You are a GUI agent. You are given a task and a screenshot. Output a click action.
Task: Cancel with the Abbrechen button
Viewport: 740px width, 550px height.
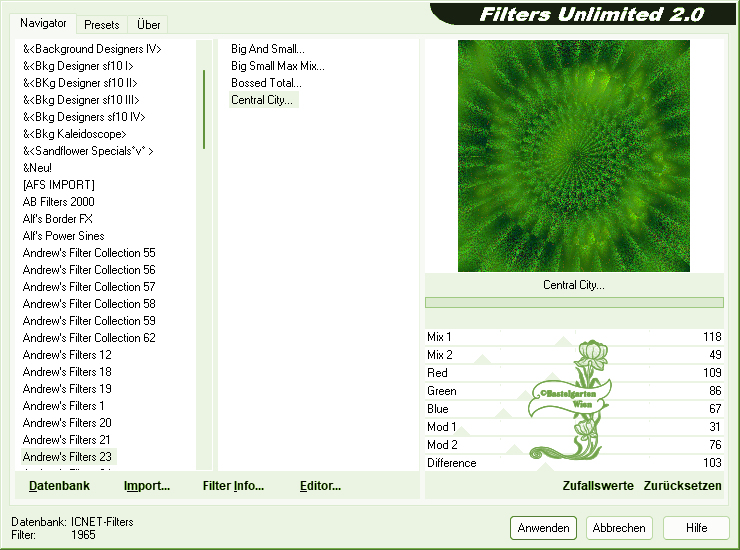619,528
